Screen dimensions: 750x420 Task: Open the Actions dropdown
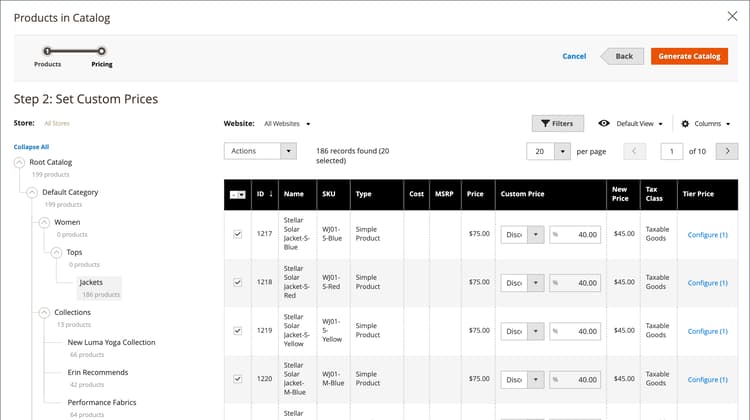click(260, 151)
